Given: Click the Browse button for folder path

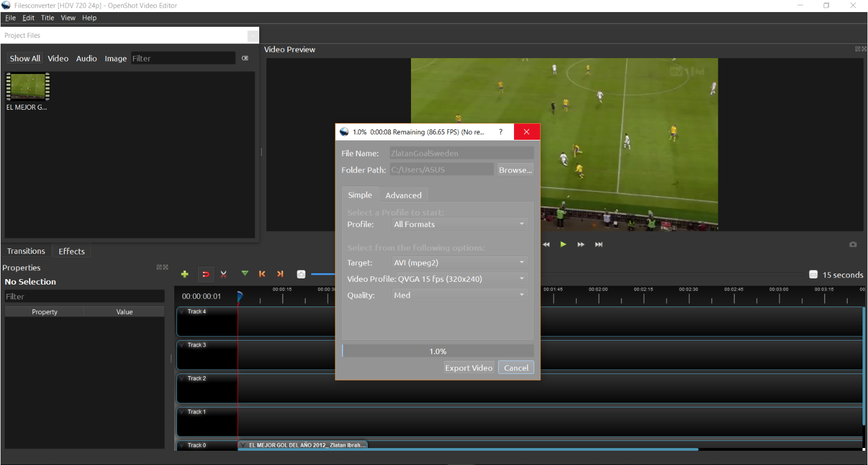Looking at the screenshot, I should tap(515, 170).
